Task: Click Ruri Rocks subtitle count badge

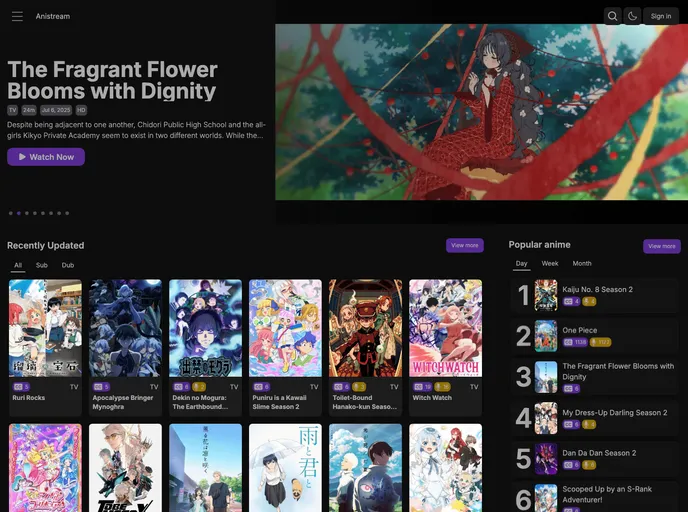Action: point(21,387)
